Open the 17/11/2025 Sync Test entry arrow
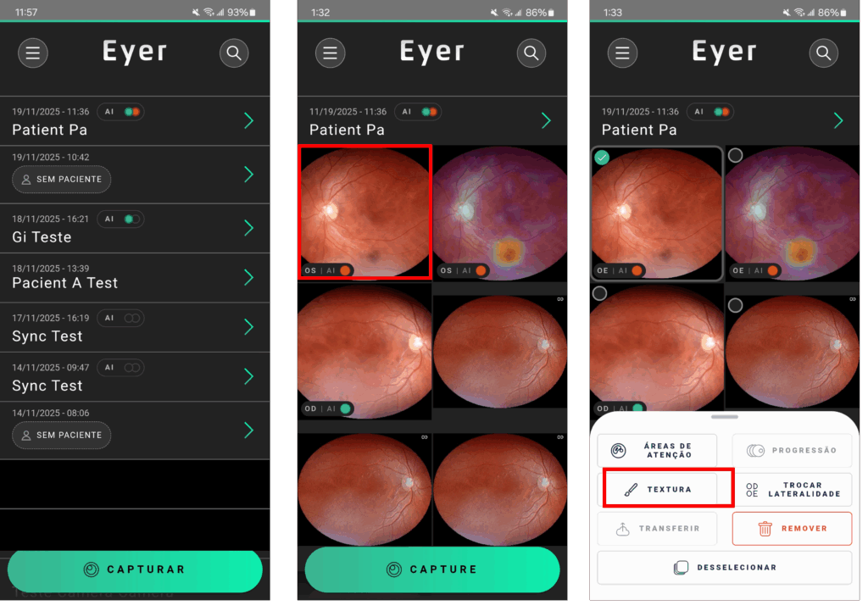This screenshot has height=611, width=868. (x=249, y=326)
